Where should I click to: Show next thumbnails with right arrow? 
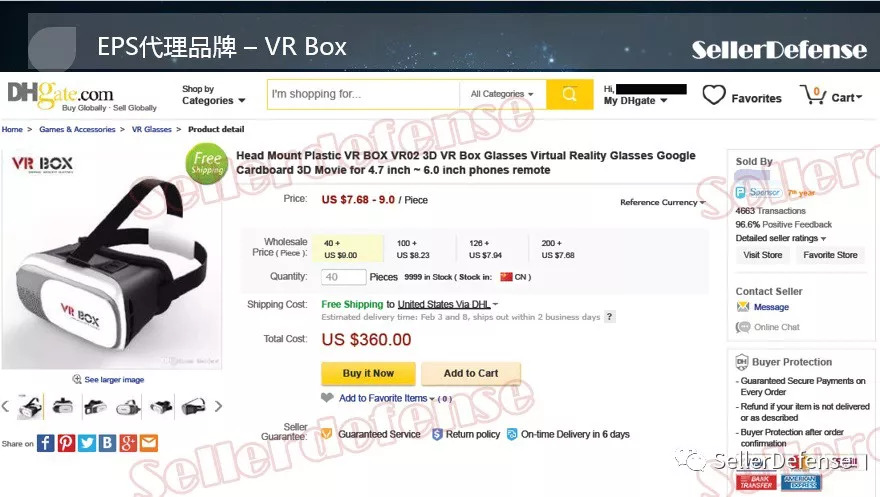pyautogui.click(x=218, y=406)
